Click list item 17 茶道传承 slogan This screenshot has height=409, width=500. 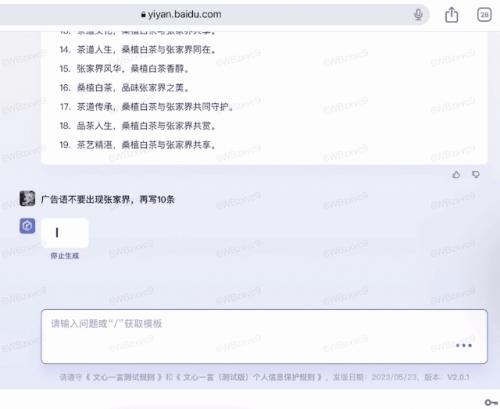coord(146,107)
